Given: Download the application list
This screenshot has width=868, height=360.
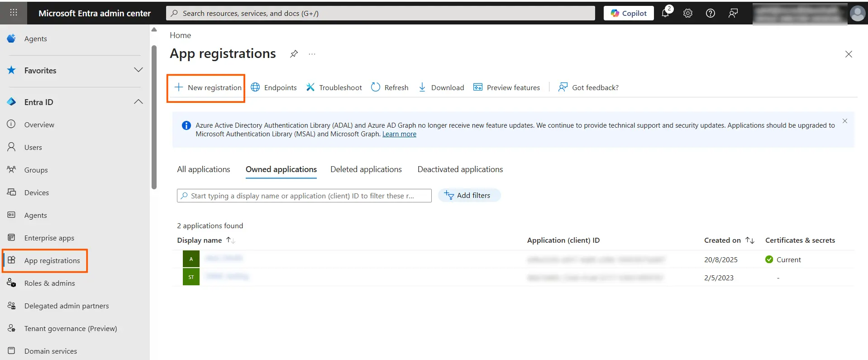Looking at the screenshot, I should coord(441,87).
